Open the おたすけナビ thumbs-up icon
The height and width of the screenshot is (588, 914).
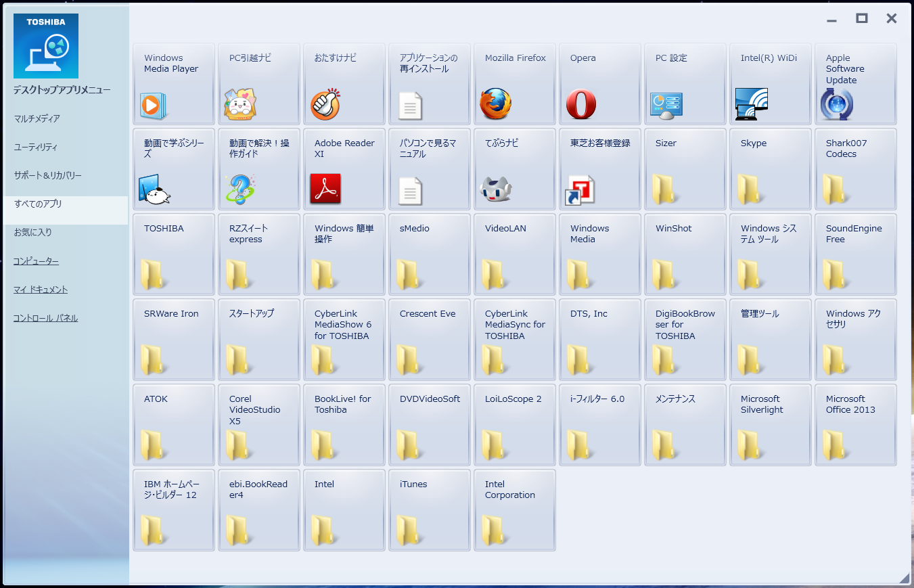[325, 104]
